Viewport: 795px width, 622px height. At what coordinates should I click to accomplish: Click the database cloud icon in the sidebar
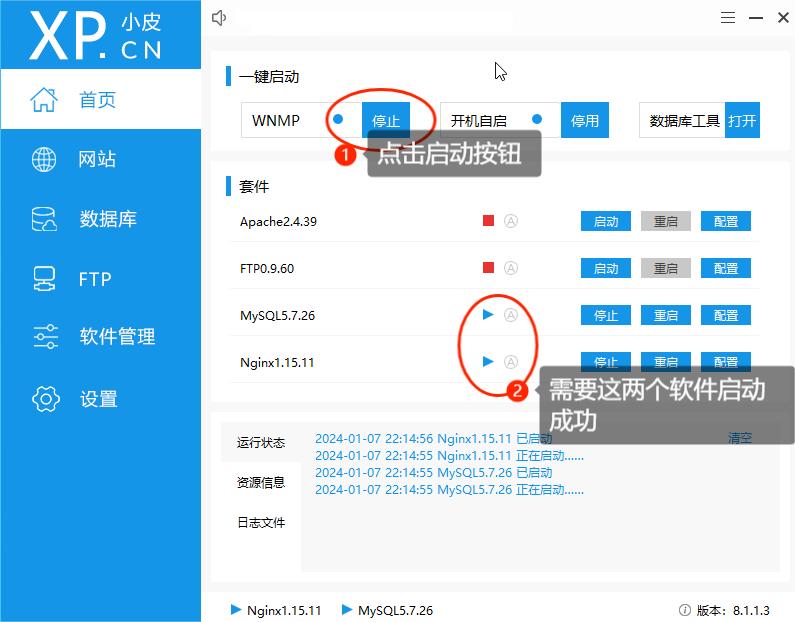(x=44, y=219)
